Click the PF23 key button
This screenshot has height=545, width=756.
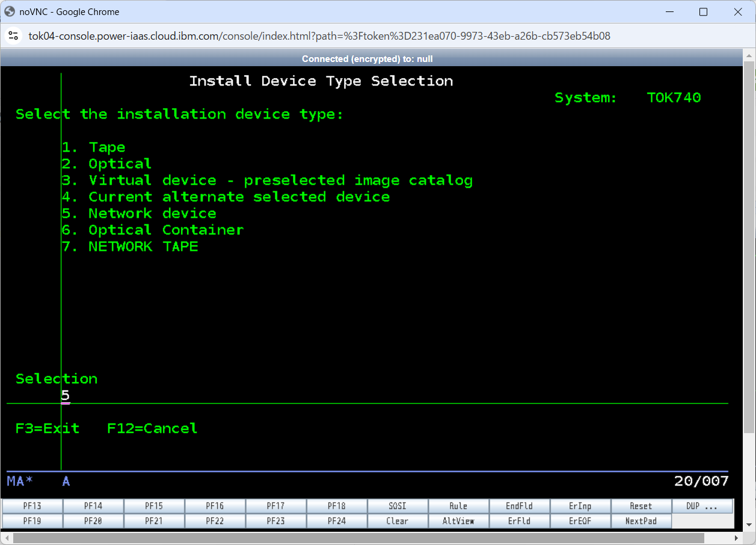pos(276,521)
